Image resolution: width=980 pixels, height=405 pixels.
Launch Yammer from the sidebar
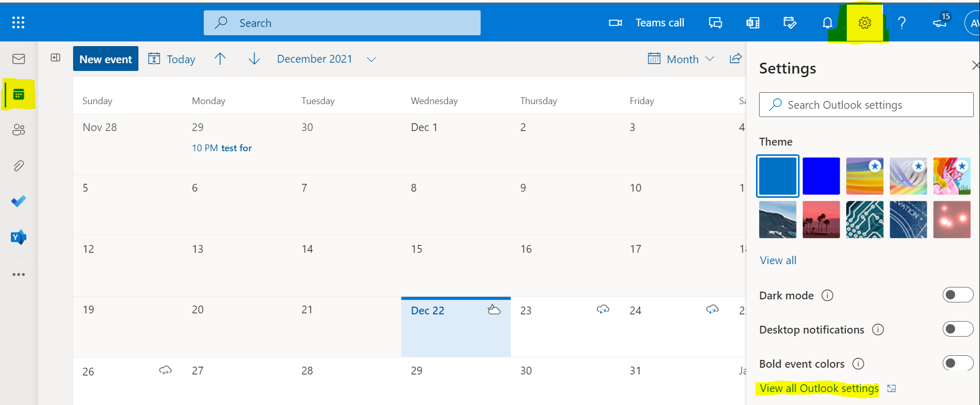[19, 237]
